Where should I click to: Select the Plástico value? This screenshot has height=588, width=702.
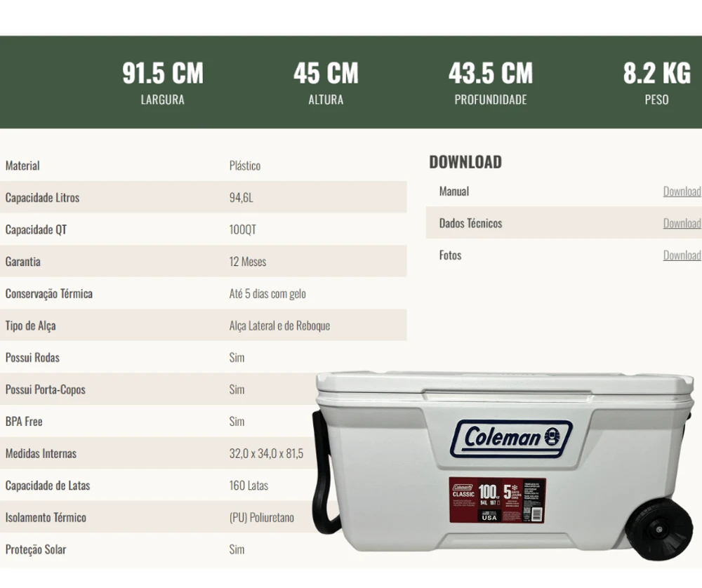tap(245, 166)
